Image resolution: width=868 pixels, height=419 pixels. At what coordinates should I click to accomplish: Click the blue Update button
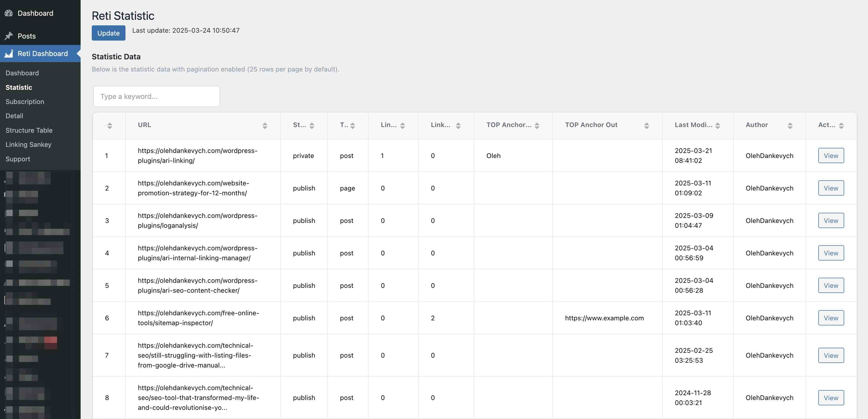point(108,33)
